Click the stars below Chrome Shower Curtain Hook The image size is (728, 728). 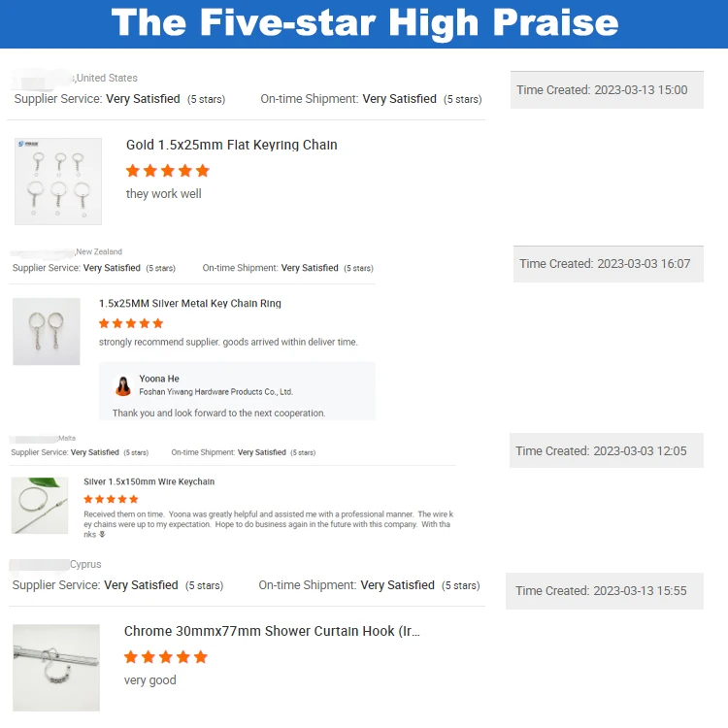coord(166,657)
